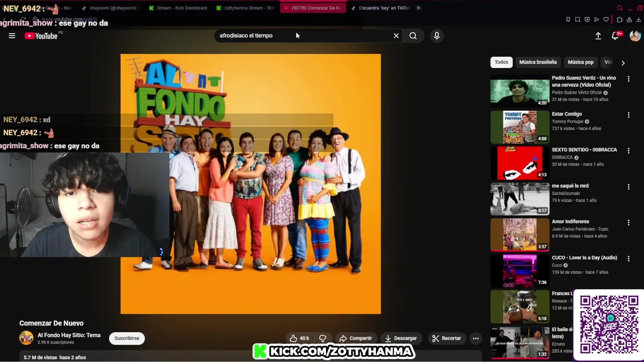
Task: Open me saqué la mrd thumbnail
Action: tap(520, 198)
